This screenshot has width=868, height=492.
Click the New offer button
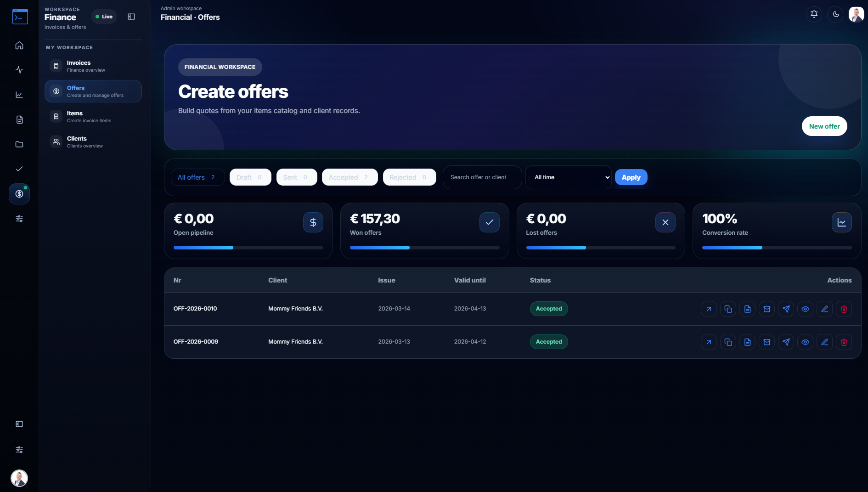(824, 126)
